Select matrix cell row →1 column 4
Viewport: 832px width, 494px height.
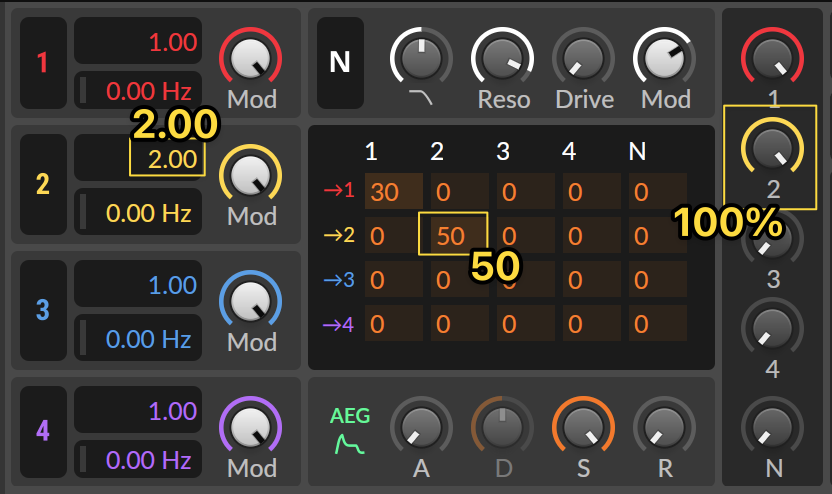(592, 191)
